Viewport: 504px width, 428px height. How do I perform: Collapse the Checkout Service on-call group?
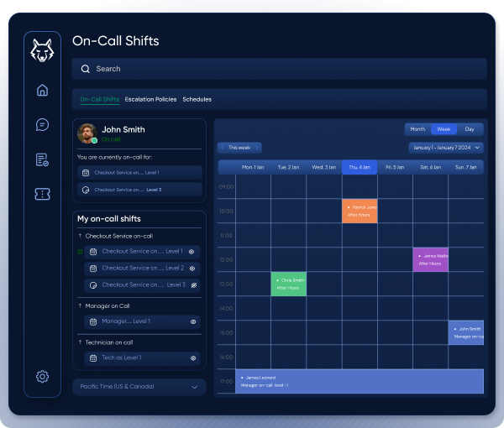click(x=80, y=237)
